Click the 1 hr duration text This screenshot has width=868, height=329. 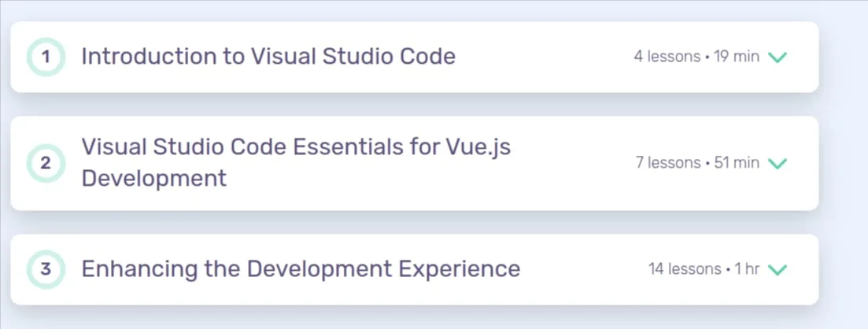point(747,269)
